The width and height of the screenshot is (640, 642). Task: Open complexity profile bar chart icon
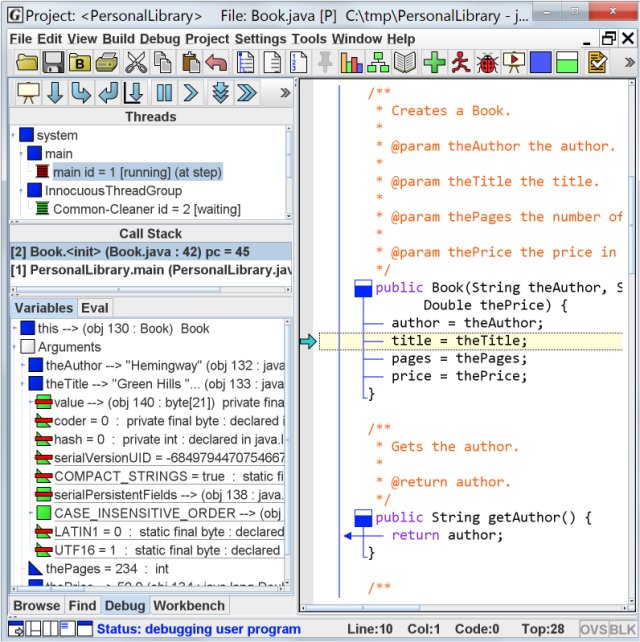click(x=351, y=63)
